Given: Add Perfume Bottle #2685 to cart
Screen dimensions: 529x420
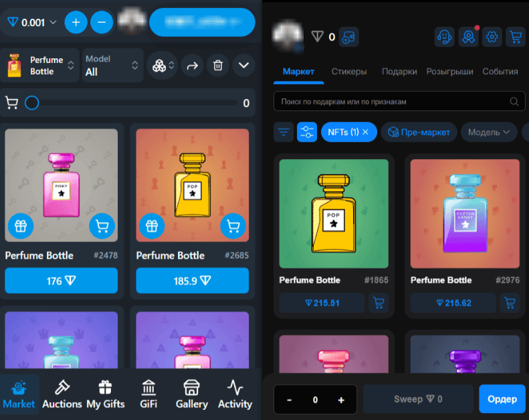Looking at the screenshot, I should coord(233,226).
